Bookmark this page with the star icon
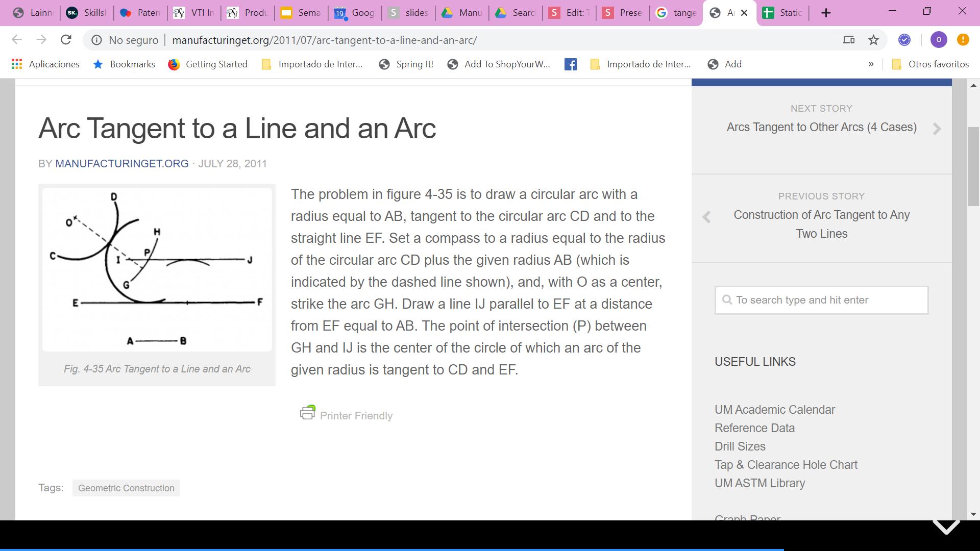Image resolution: width=980 pixels, height=551 pixels. click(874, 40)
